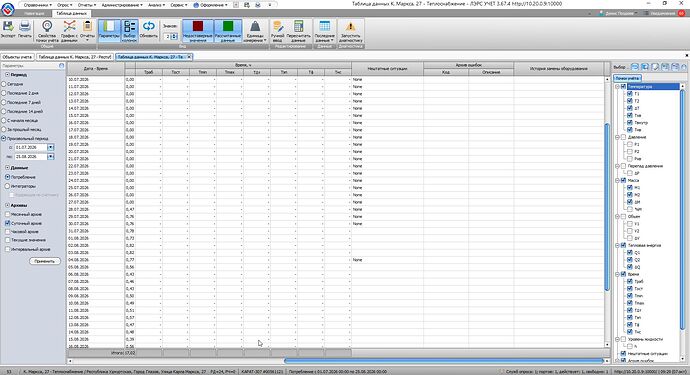Screen dimensions: 690x375
Task: Select the Сегодня period radio button
Action: pos(4,84)
